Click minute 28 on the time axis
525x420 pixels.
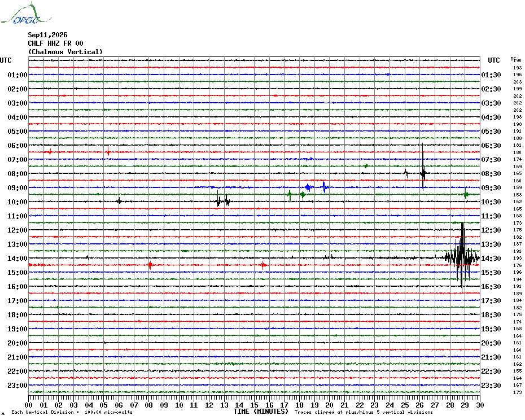point(450,405)
